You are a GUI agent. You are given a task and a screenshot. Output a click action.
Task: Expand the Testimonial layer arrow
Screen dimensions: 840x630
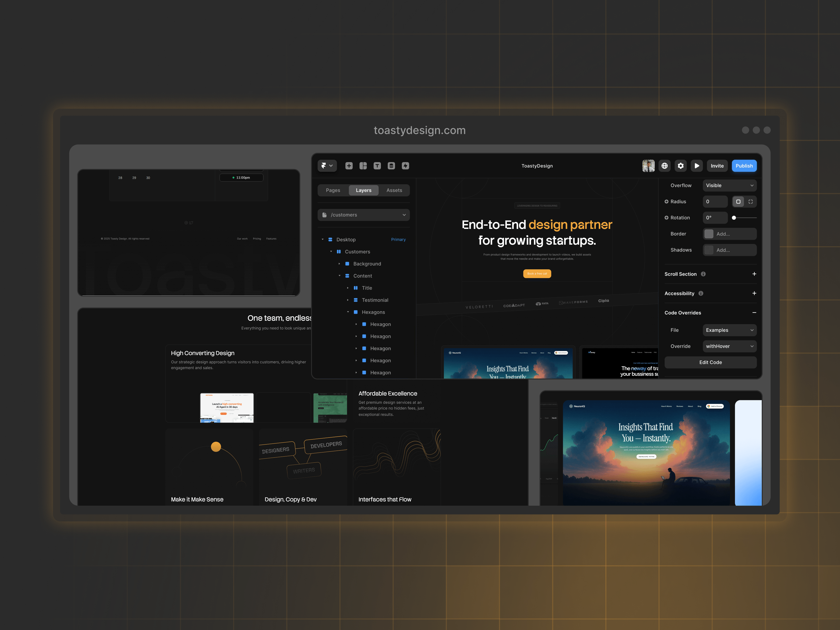pos(348,300)
